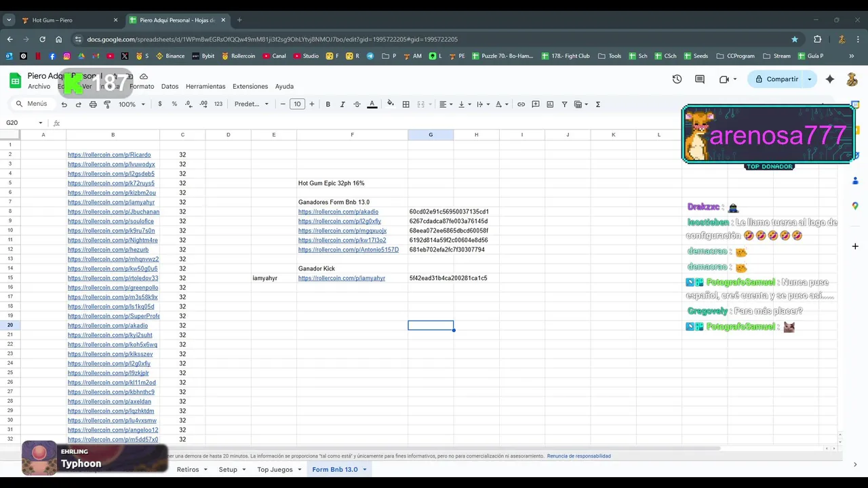
Task: Insert a chart
Action: [x=550, y=104]
